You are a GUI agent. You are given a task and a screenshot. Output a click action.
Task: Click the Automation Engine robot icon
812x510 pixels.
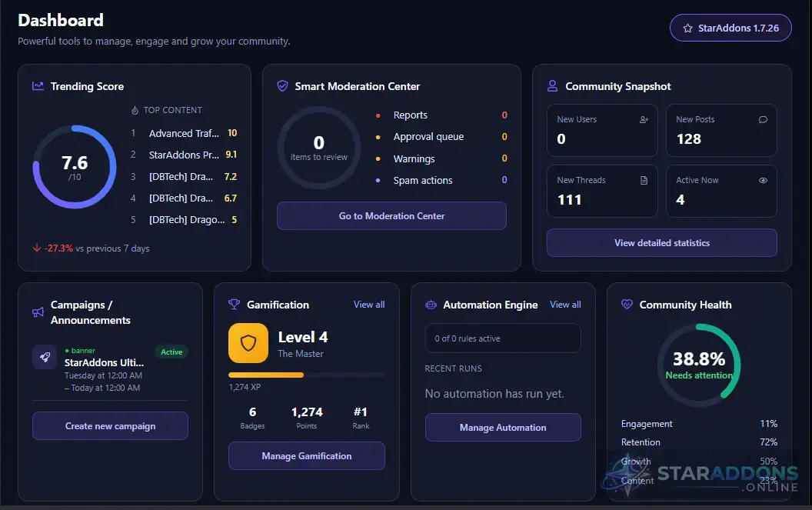[431, 305]
